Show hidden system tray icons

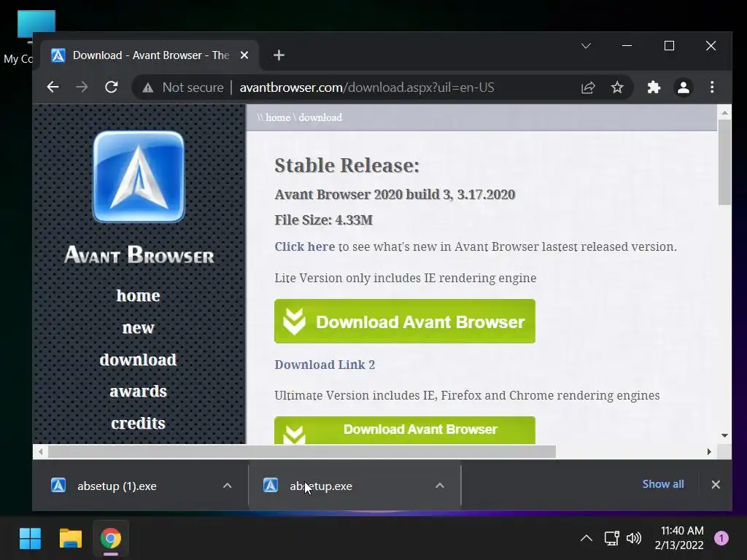pyautogui.click(x=587, y=538)
